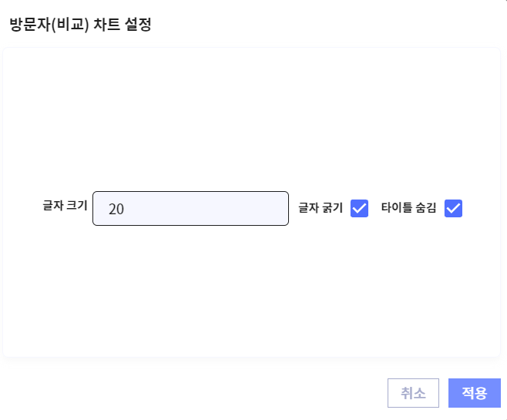Toggle the 글자 굵기 checkbox
This screenshot has width=507, height=420.
359,208
